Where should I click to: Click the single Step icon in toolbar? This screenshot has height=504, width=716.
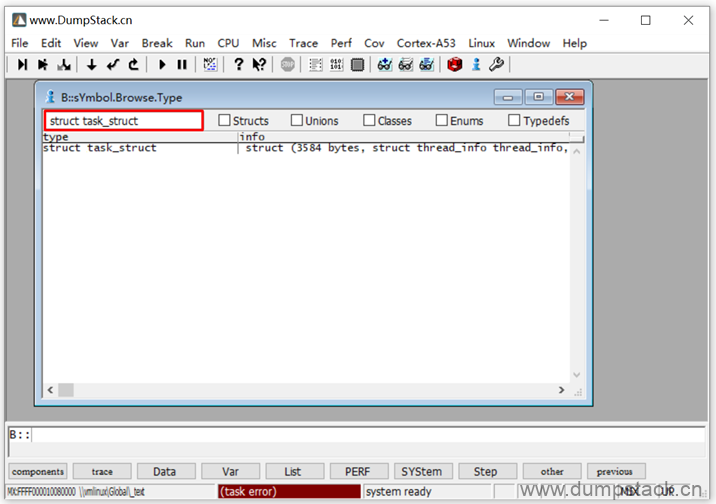pyautogui.click(x=23, y=65)
